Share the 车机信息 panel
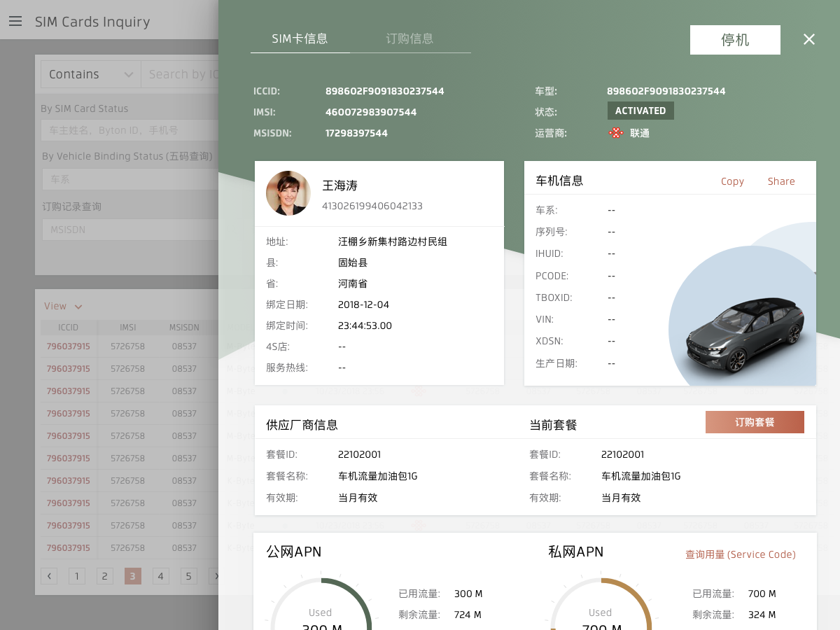Viewport: 840px width, 630px height. coord(780,181)
